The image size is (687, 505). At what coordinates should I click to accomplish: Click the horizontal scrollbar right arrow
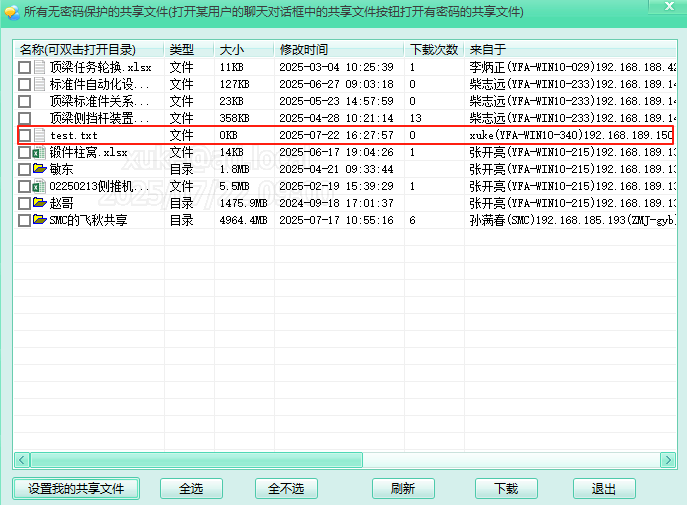[668, 460]
